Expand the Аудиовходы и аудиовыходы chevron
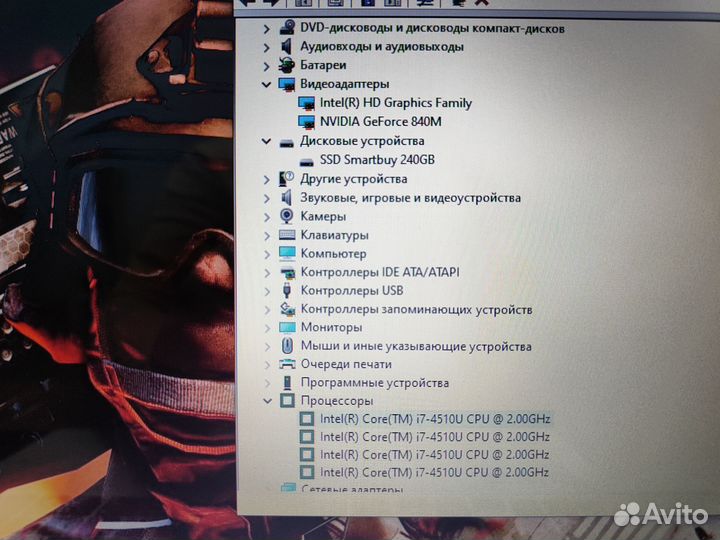720x540 pixels. (266, 47)
